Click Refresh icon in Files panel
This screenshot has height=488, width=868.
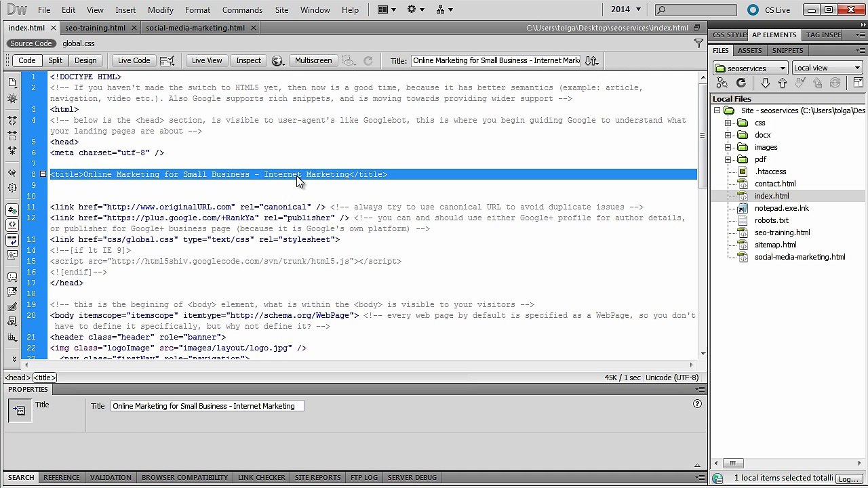[x=741, y=83]
